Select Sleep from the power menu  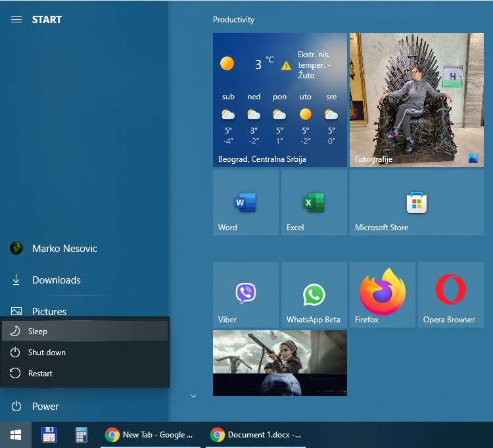(x=85, y=332)
